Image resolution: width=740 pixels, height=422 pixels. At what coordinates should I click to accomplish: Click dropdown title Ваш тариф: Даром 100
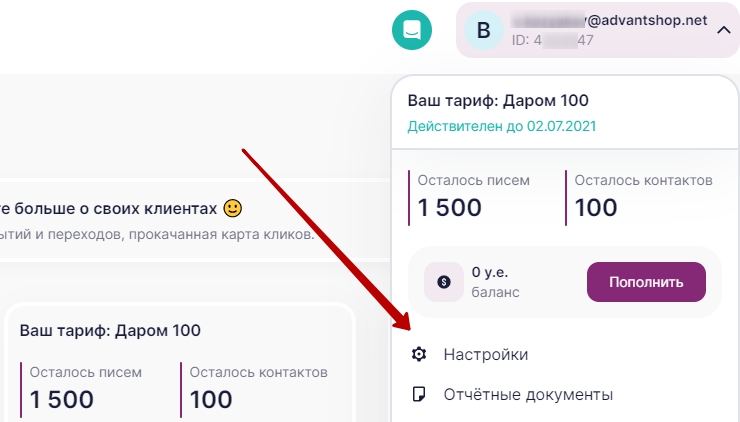point(498,100)
